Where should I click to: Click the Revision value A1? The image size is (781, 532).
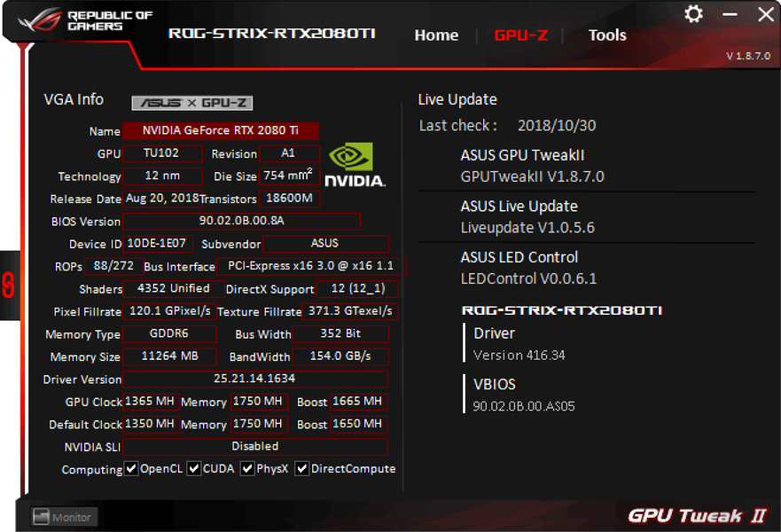[x=289, y=153]
